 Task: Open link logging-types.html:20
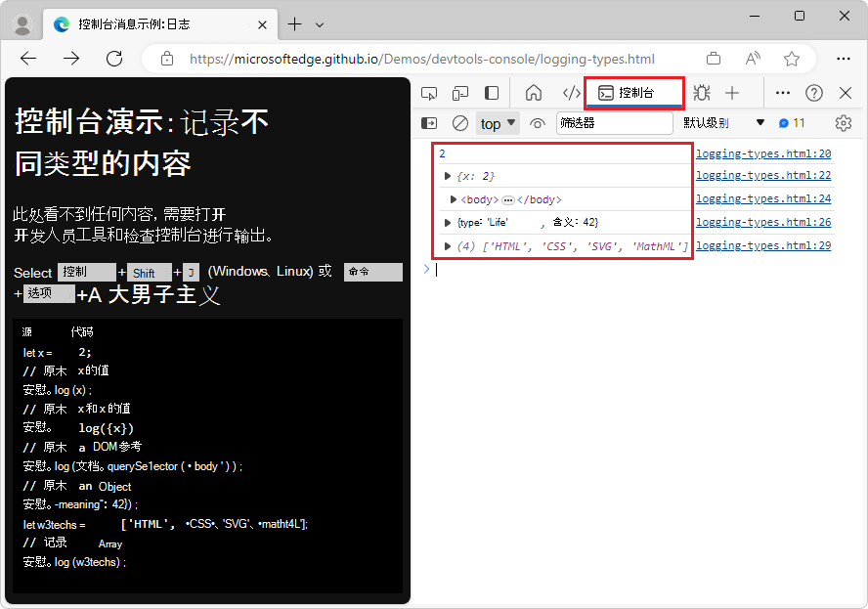tap(763, 153)
